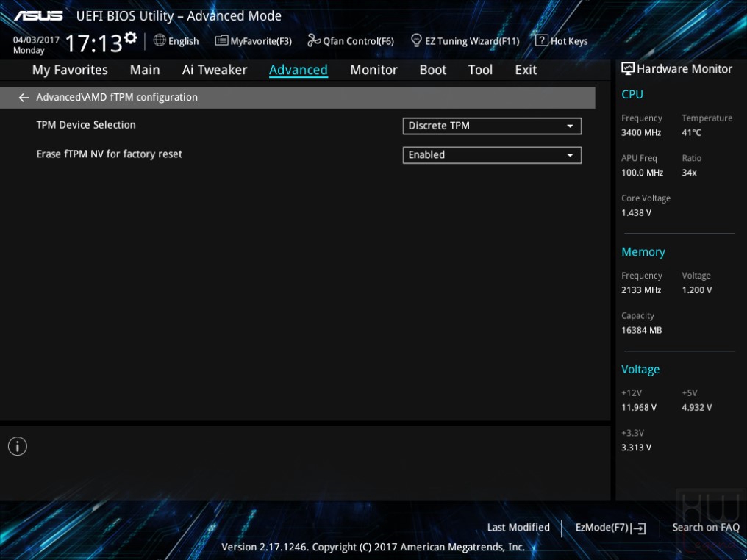Click the globe language icon

tap(160, 40)
